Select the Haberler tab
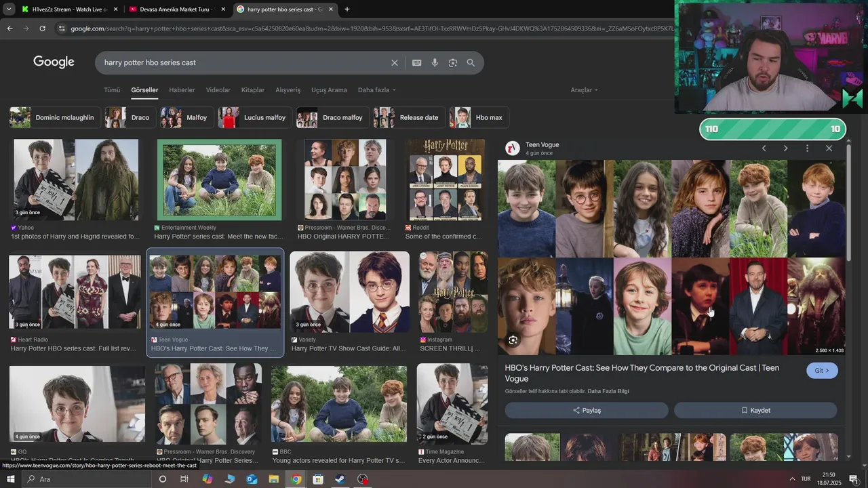This screenshot has height=488, width=868. pyautogui.click(x=182, y=89)
